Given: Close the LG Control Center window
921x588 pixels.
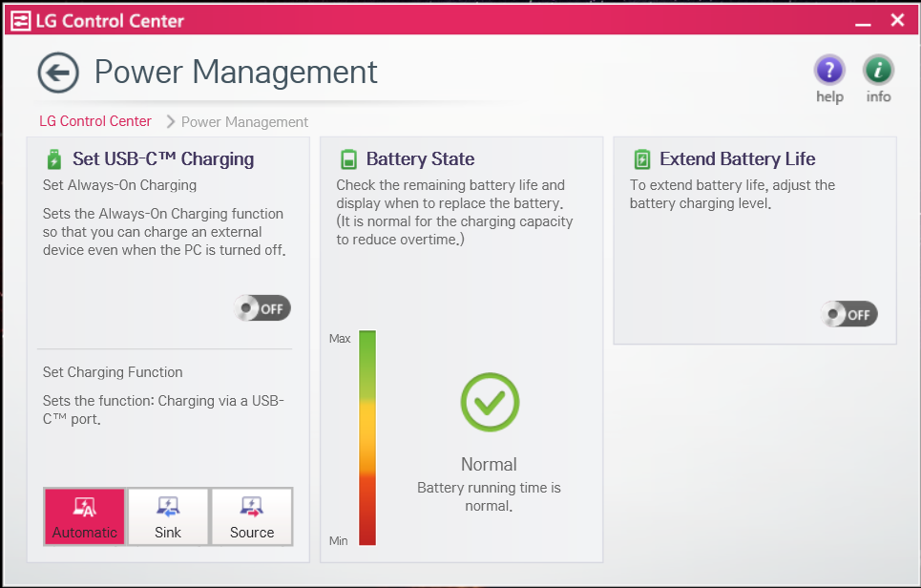Looking at the screenshot, I should (x=897, y=20).
